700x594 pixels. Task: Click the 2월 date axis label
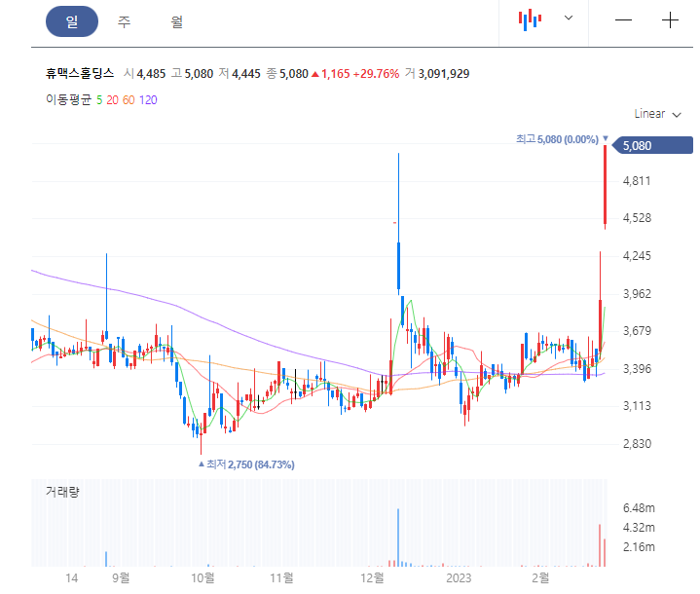tap(540, 577)
